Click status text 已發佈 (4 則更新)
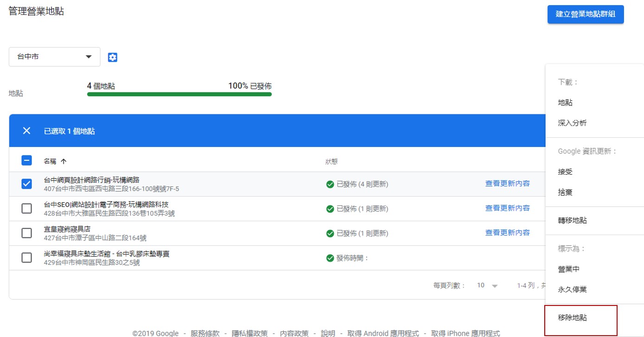This screenshot has height=337, width=644. [362, 184]
